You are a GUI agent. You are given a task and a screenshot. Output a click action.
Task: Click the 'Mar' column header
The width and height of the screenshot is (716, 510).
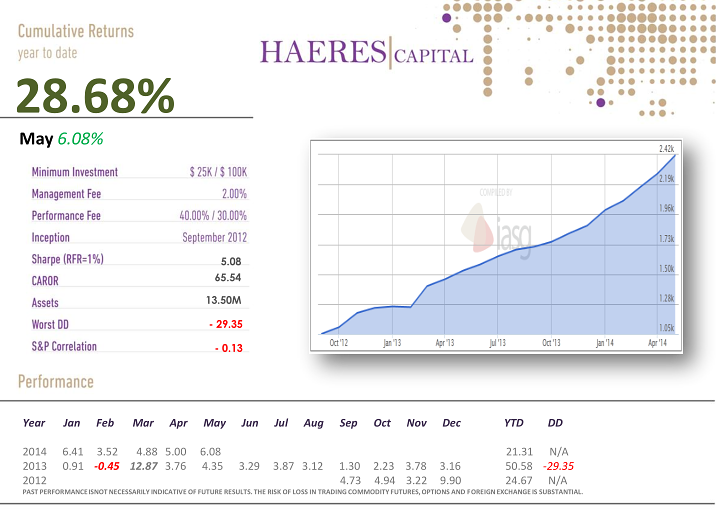143,423
